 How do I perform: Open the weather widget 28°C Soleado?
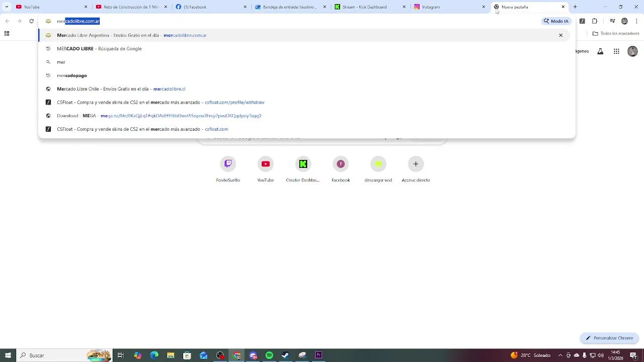(530, 355)
